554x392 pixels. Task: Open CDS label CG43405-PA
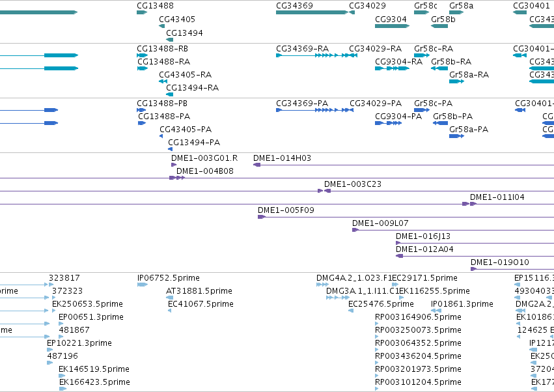pos(186,130)
